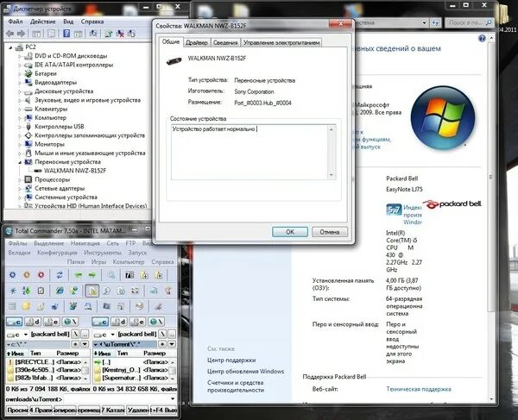The width and height of the screenshot is (518, 420).
Task: Open the right panel drive dropdown in Total Commander
Action: click(112, 335)
